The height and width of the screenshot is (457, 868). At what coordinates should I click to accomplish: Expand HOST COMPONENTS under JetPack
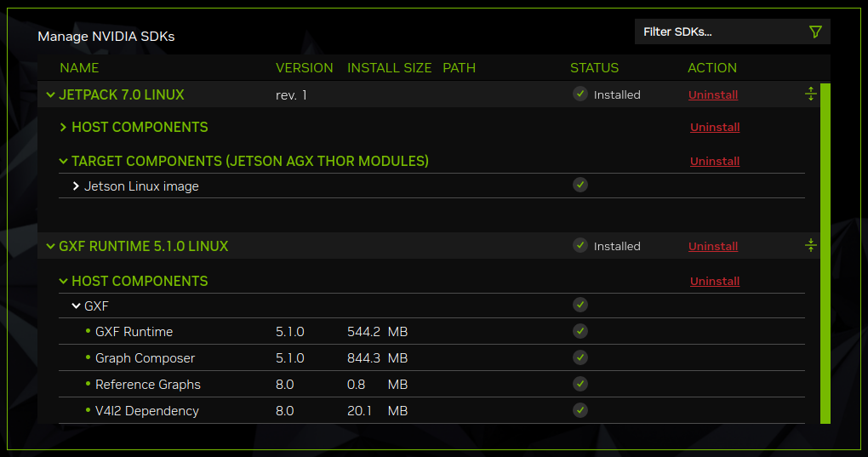tap(64, 128)
